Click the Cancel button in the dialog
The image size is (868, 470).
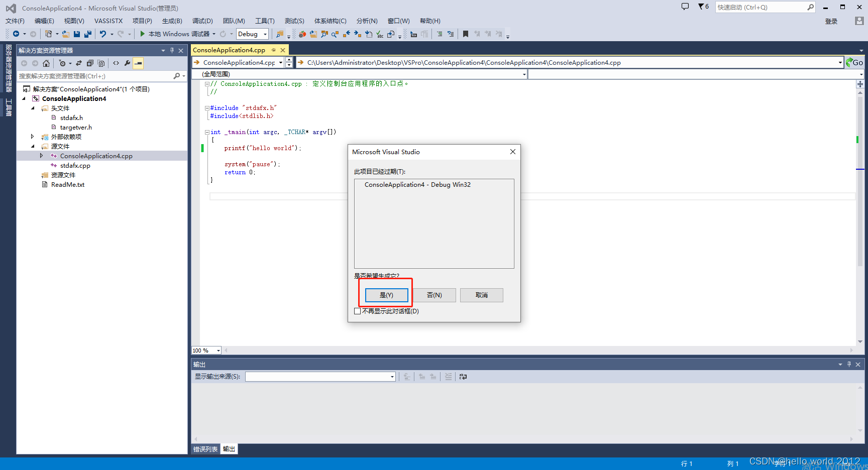point(482,295)
